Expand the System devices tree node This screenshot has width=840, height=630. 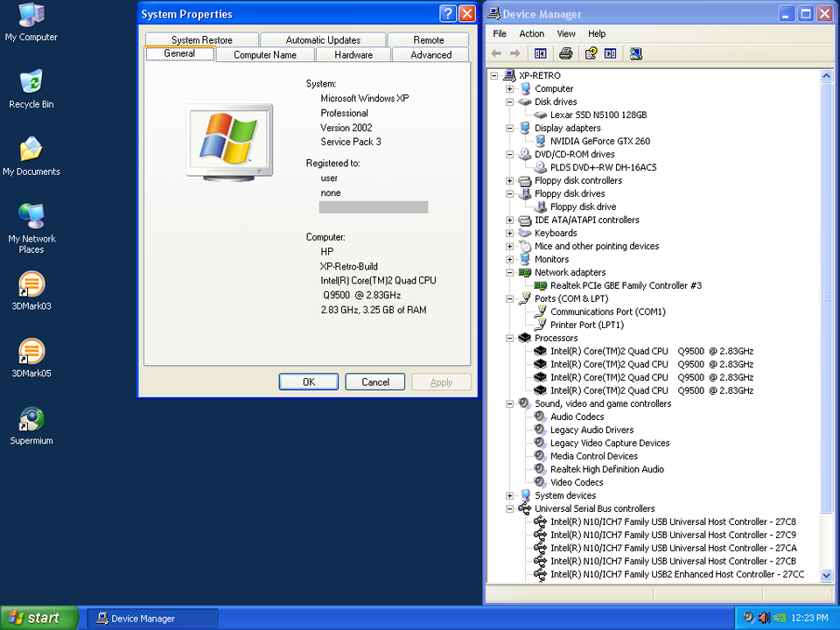point(510,495)
